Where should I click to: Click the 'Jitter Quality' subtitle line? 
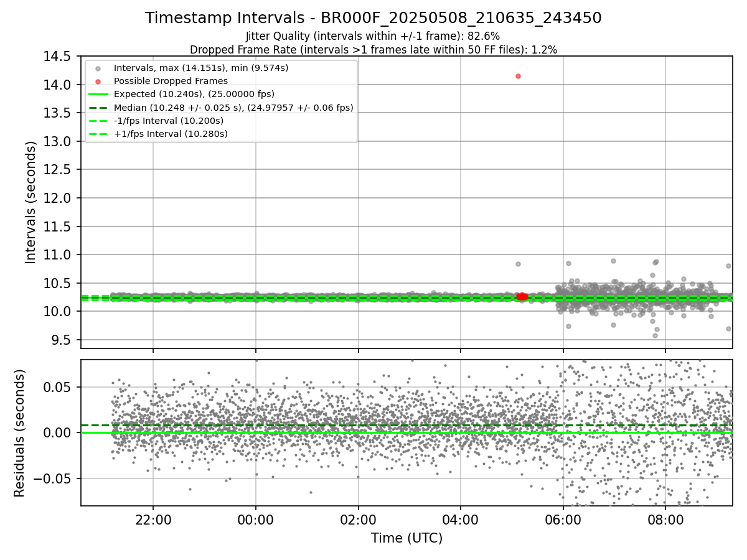click(x=373, y=36)
